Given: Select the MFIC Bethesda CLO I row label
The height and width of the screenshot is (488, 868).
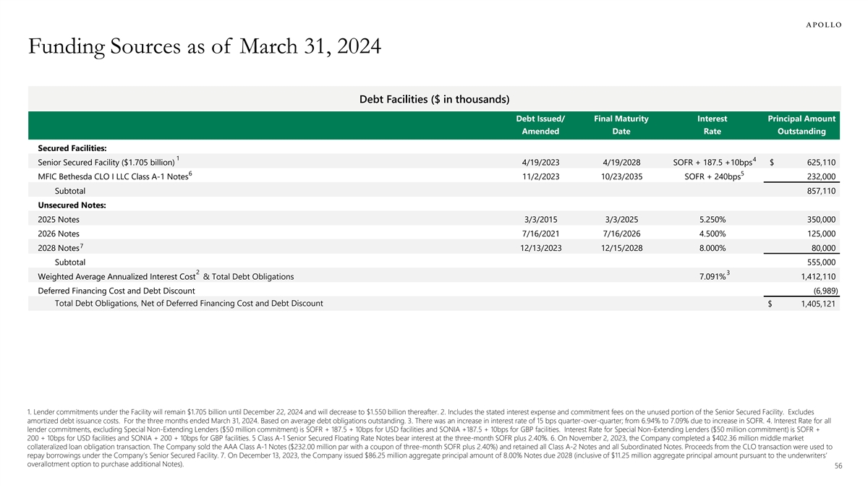Looking at the screenshot, I should tap(113, 176).
